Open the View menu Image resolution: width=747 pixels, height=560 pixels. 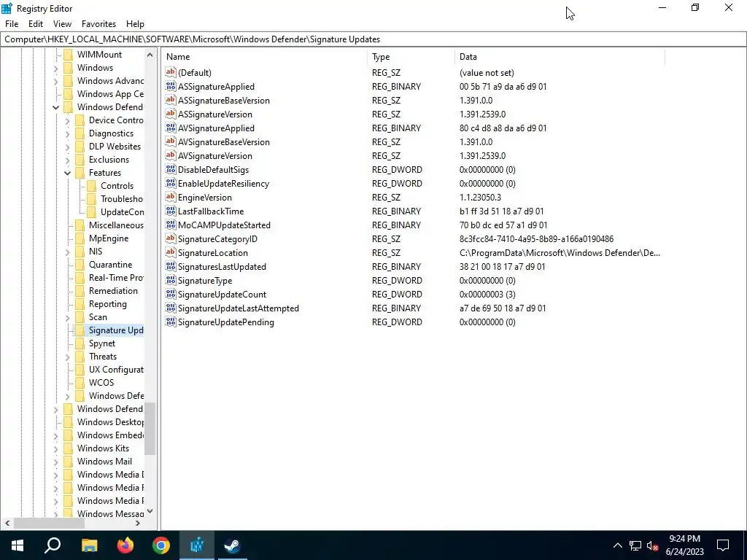(x=63, y=24)
